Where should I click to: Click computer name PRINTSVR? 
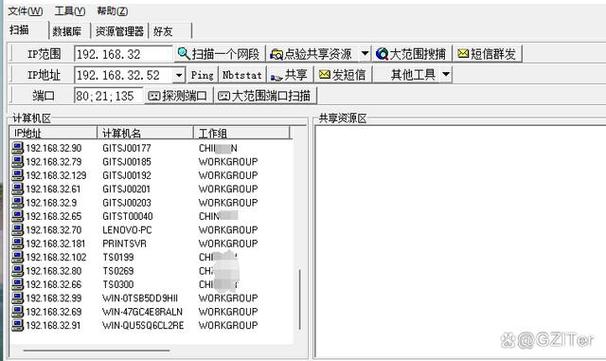click(x=124, y=244)
